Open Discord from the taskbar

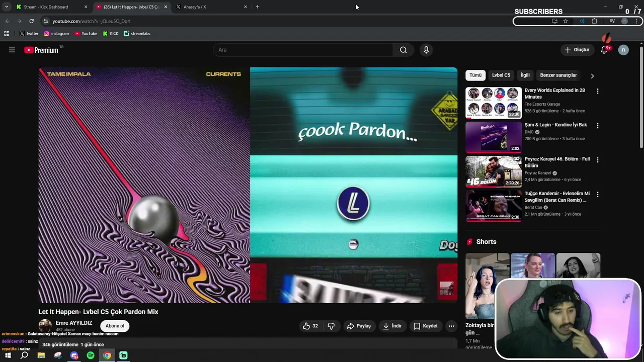coord(74,355)
